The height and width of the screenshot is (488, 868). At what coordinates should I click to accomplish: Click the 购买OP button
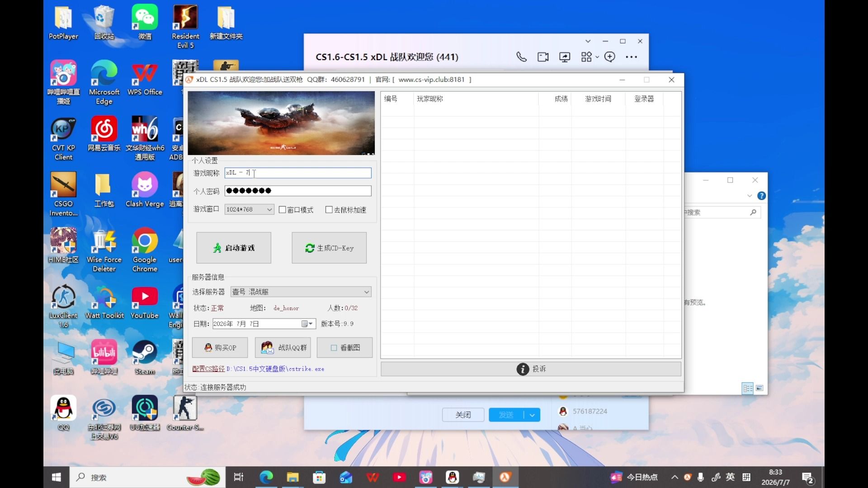[220, 347]
